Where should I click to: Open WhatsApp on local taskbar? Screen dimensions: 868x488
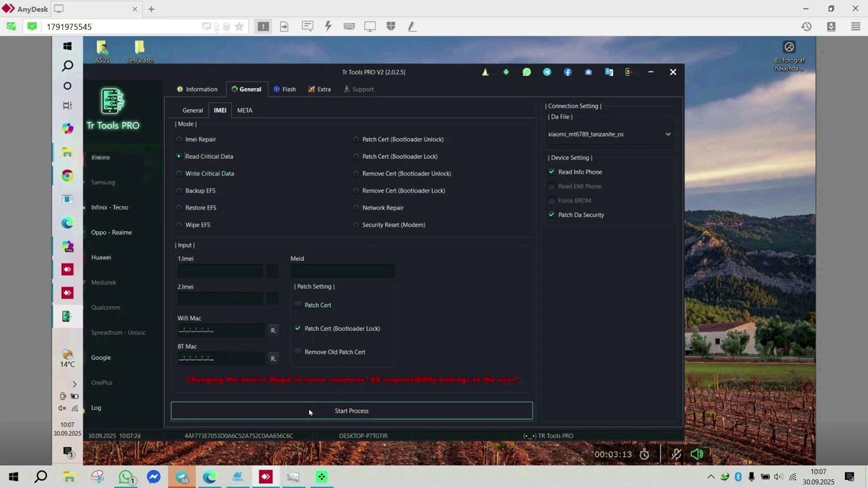tap(126, 477)
